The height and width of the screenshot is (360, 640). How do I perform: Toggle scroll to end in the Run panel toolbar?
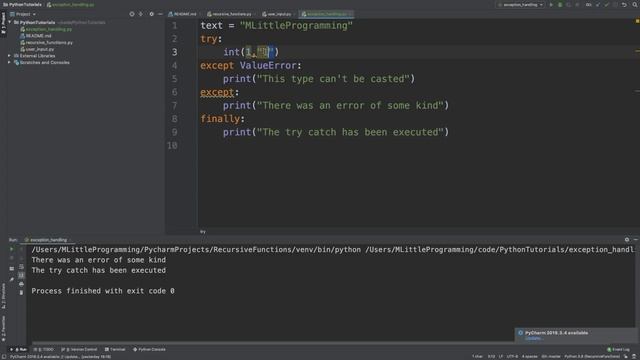(21, 276)
